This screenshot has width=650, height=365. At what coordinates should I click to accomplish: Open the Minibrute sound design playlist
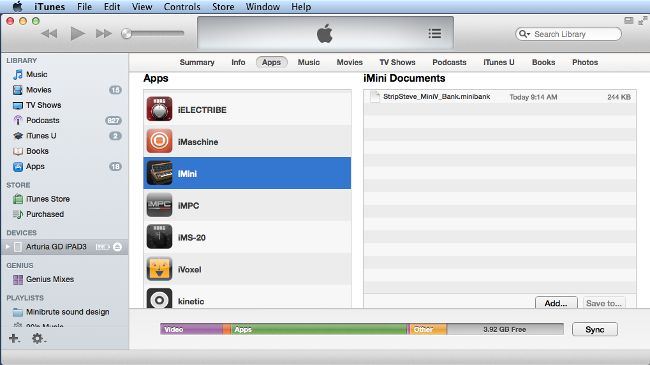tap(68, 312)
